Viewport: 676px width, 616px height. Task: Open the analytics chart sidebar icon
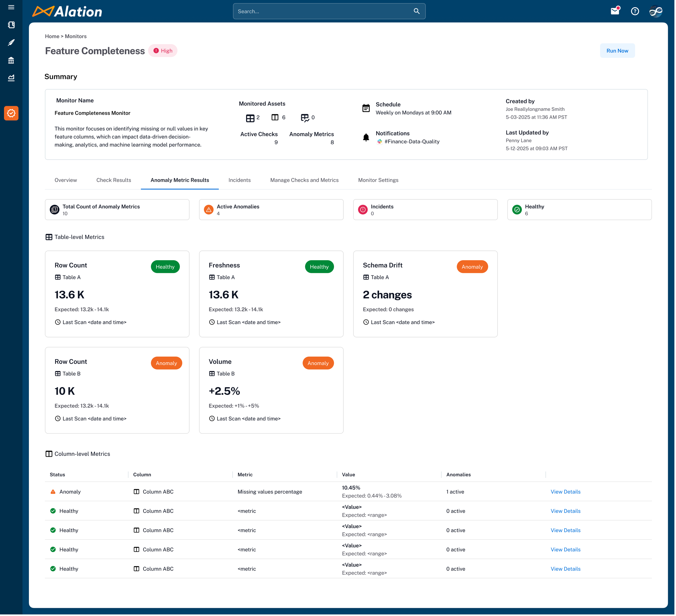pyautogui.click(x=11, y=78)
